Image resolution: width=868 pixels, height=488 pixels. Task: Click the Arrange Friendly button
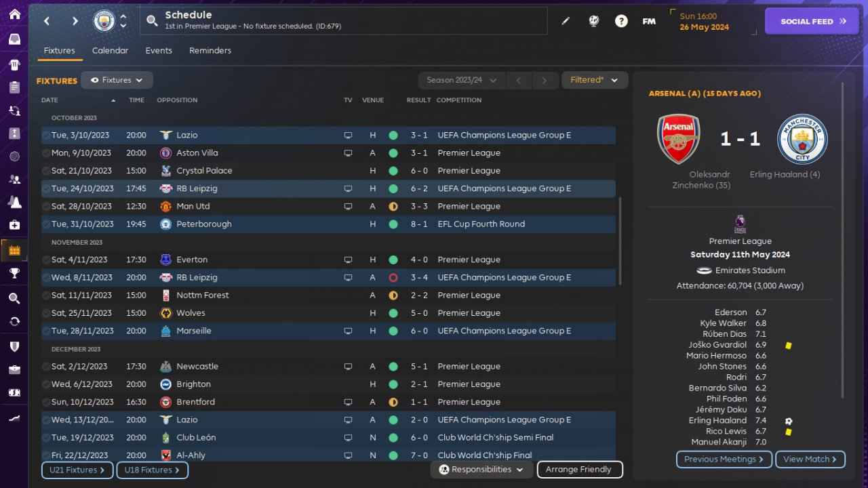[579, 470]
